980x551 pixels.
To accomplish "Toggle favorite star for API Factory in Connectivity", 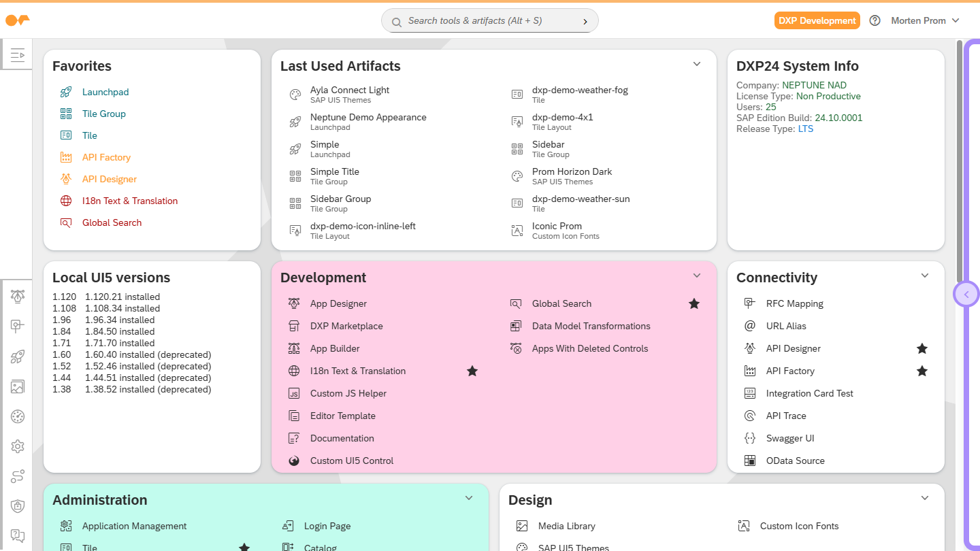I will pos(921,371).
